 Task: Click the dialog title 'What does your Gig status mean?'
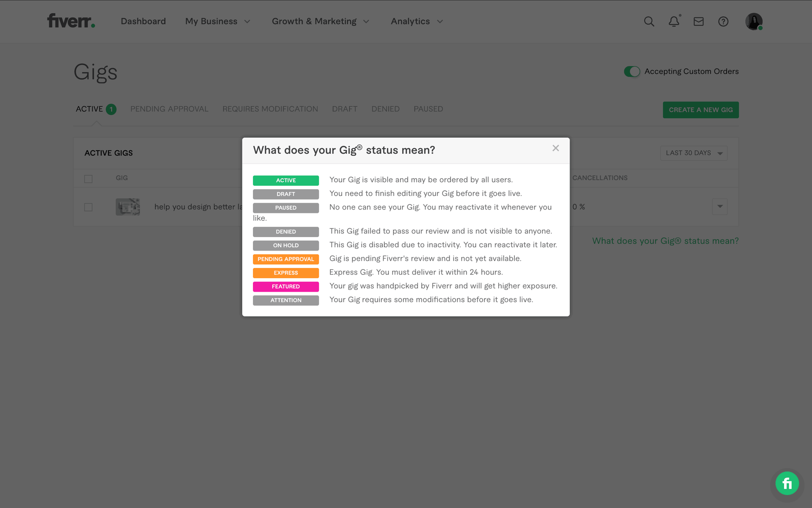(344, 150)
